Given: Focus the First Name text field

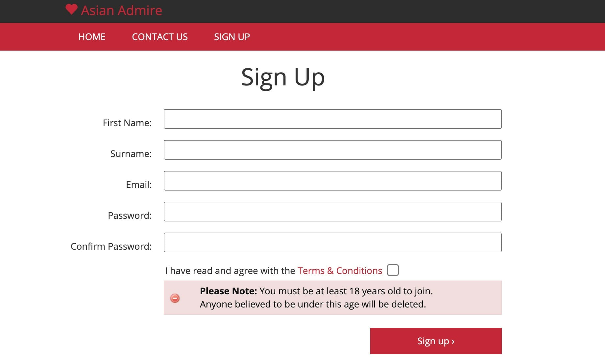Looking at the screenshot, I should click(332, 119).
